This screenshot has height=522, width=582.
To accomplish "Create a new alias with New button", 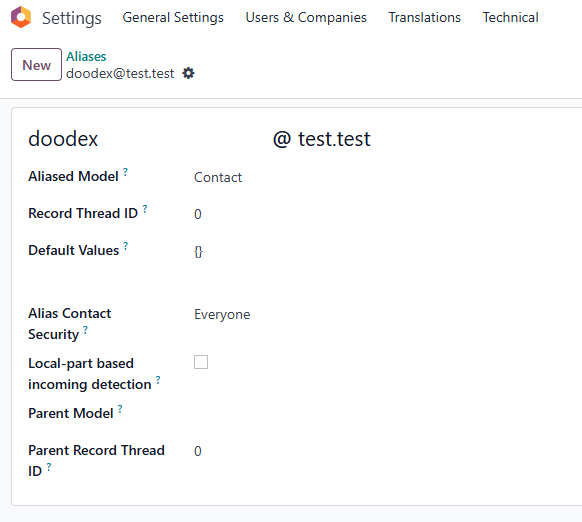I will [36, 65].
